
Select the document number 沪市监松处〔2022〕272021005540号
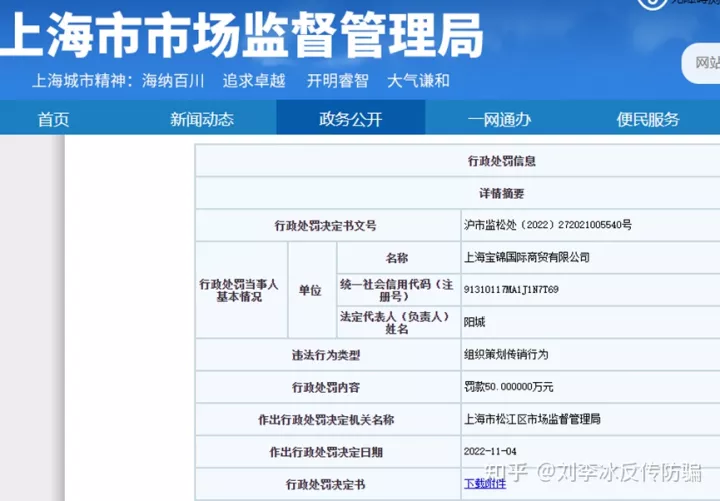click(548, 225)
